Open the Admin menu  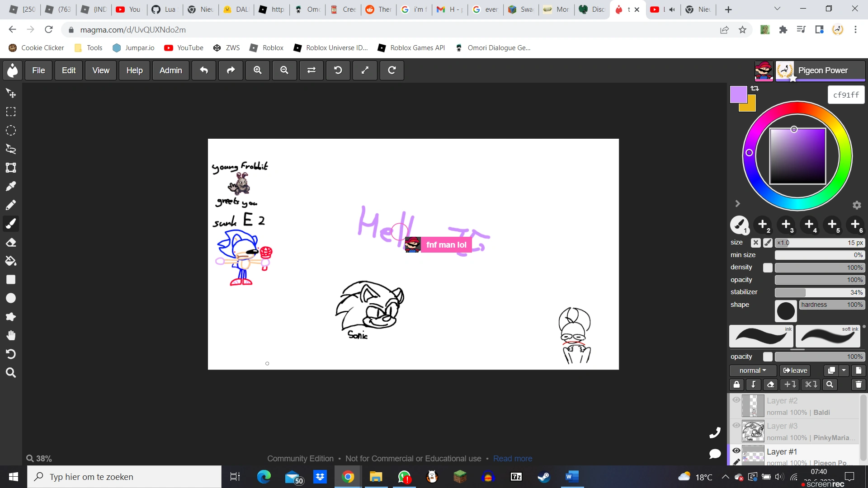click(x=170, y=70)
